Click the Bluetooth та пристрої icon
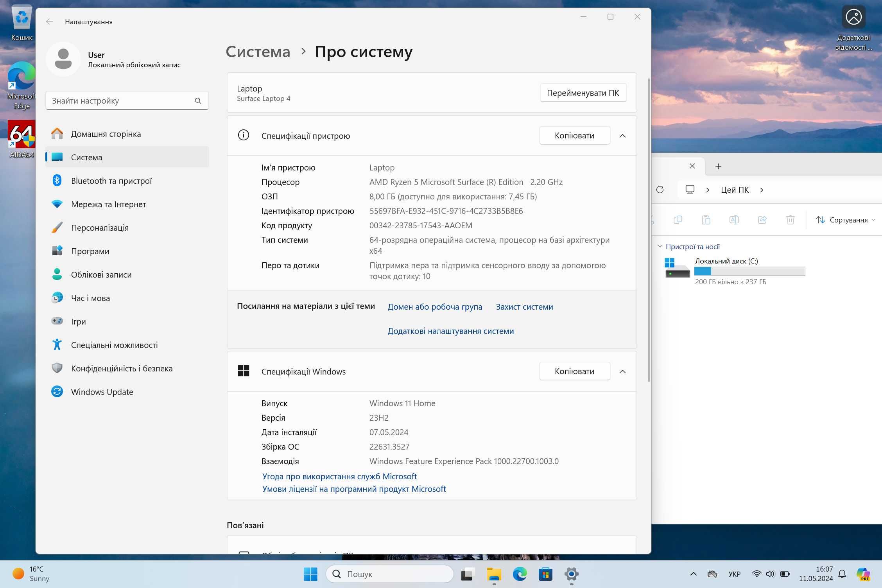The image size is (882, 588). pos(57,181)
